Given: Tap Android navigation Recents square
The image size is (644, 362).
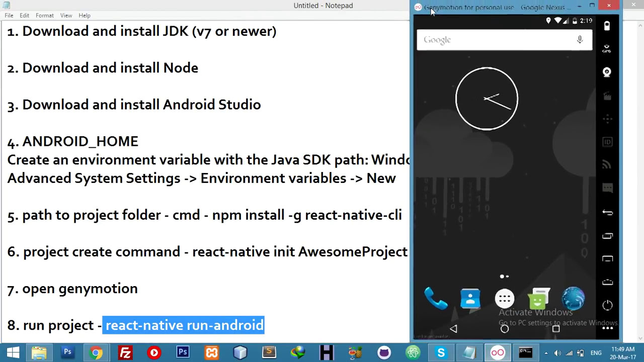Looking at the screenshot, I should [x=556, y=329].
